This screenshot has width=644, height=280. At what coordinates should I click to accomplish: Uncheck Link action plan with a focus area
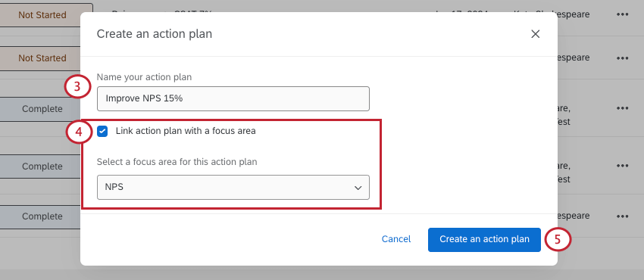[x=102, y=131]
